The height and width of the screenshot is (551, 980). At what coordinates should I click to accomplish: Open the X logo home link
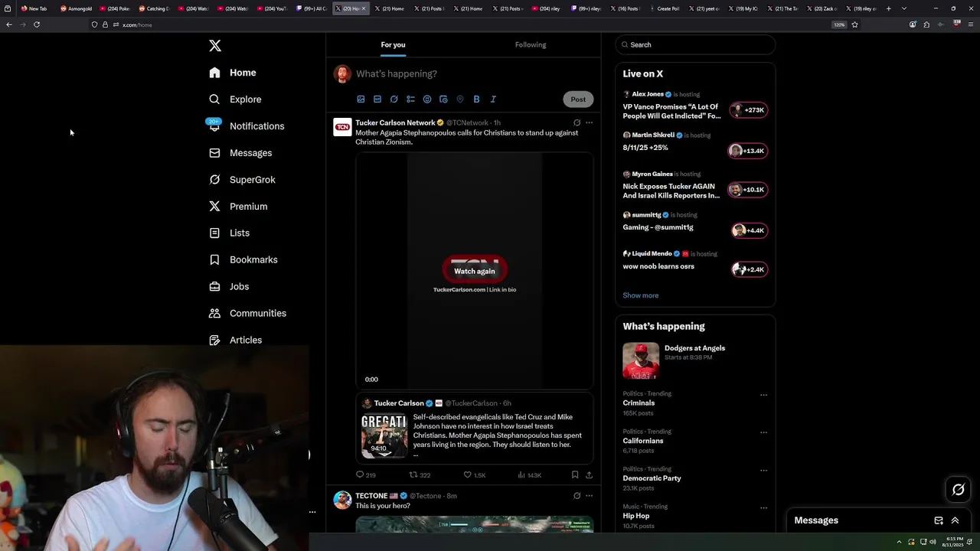point(215,46)
